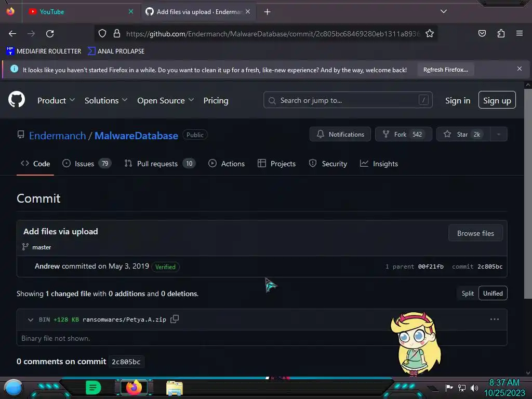The height and width of the screenshot is (399, 532).
Task: Open a new tab with plus icon
Action: click(x=268, y=12)
